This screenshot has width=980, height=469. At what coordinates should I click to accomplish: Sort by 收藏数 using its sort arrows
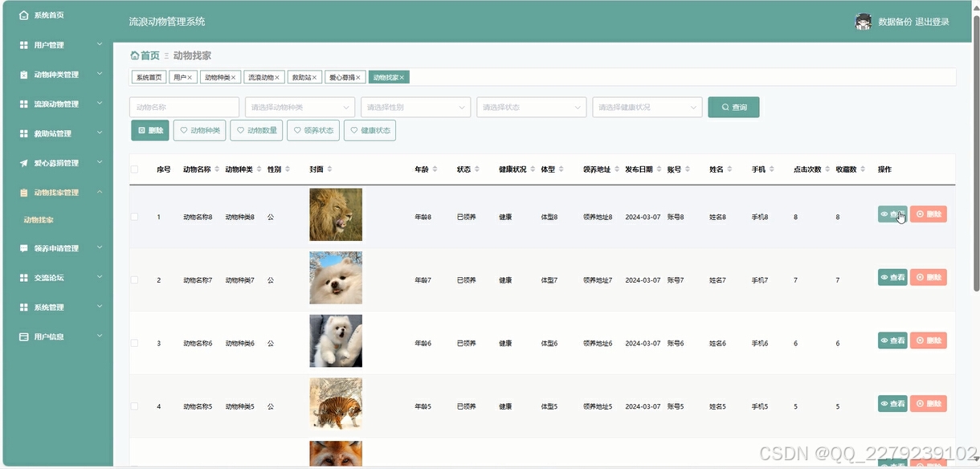pos(862,169)
